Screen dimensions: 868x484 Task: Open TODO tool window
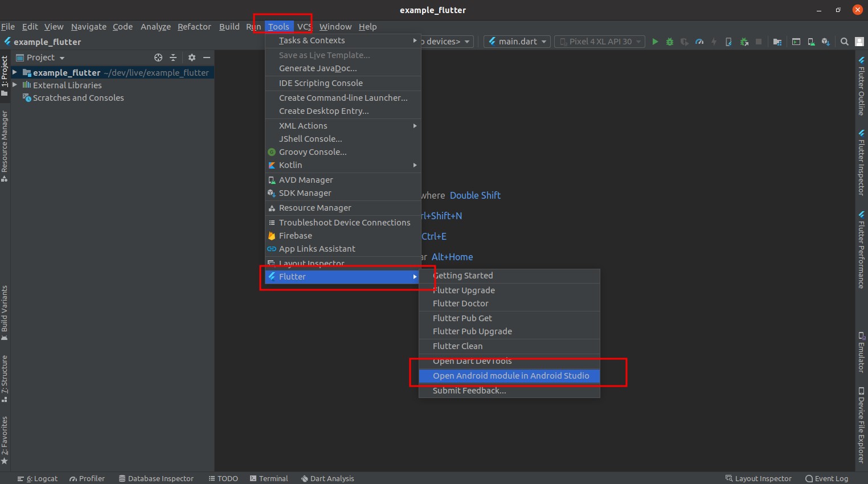tap(223, 478)
